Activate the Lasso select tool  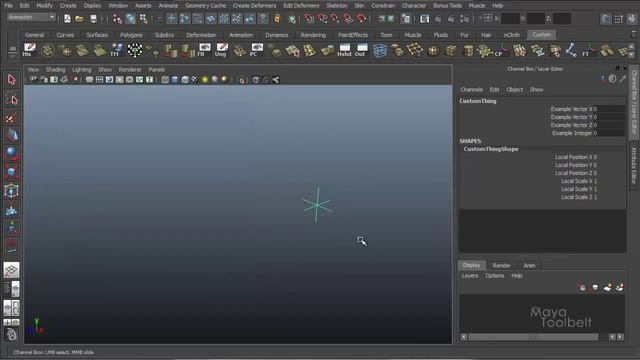click(11, 99)
